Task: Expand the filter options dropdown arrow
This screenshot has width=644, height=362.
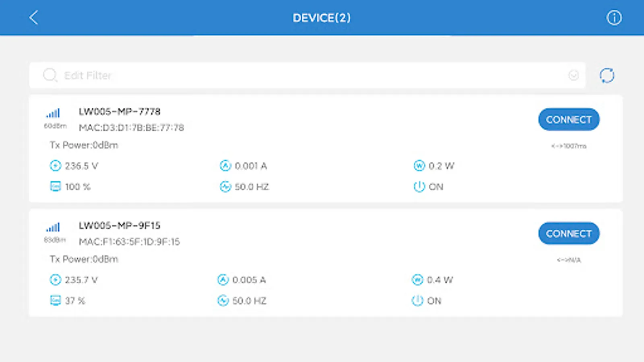Action: tap(574, 75)
